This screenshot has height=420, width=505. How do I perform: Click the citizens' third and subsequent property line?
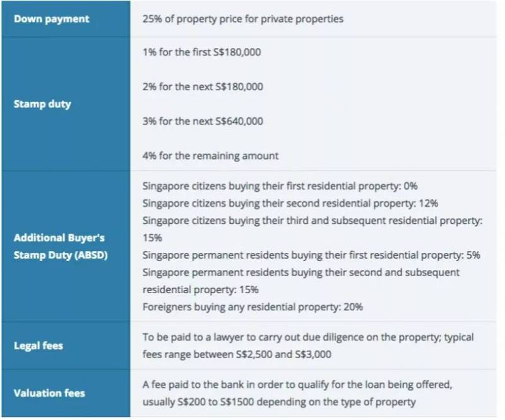click(312, 221)
